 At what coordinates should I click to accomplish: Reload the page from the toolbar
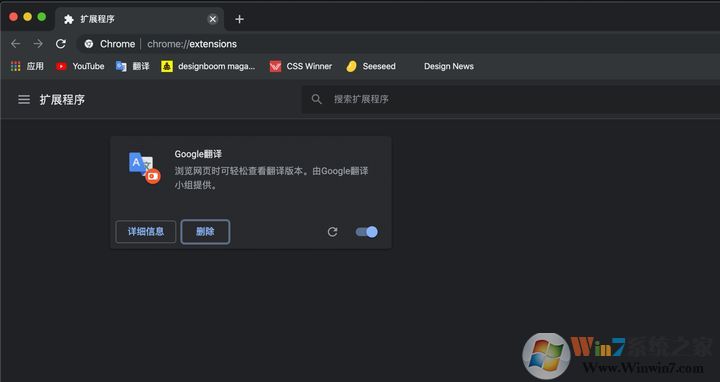61,44
